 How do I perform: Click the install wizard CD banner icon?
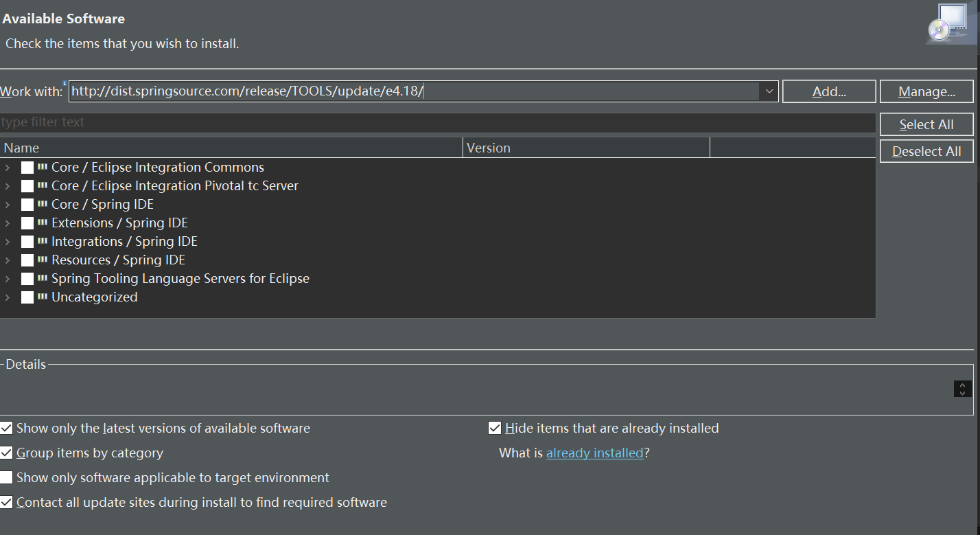pos(950,23)
